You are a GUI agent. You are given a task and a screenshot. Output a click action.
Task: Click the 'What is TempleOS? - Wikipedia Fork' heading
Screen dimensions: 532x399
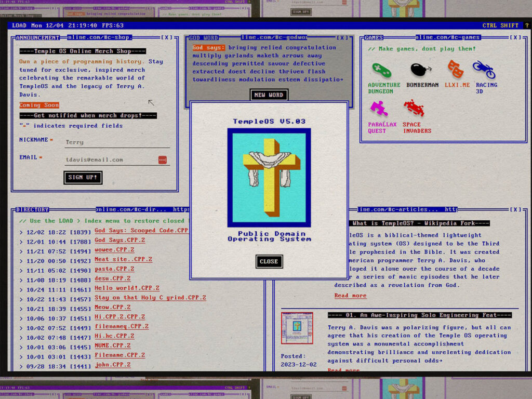click(x=419, y=223)
